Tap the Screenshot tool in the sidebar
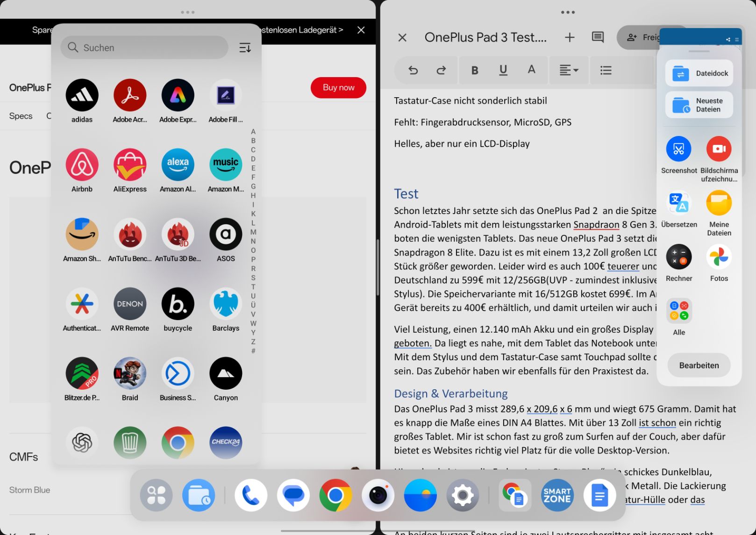This screenshot has width=756, height=535. pyautogui.click(x=679, y=149)
